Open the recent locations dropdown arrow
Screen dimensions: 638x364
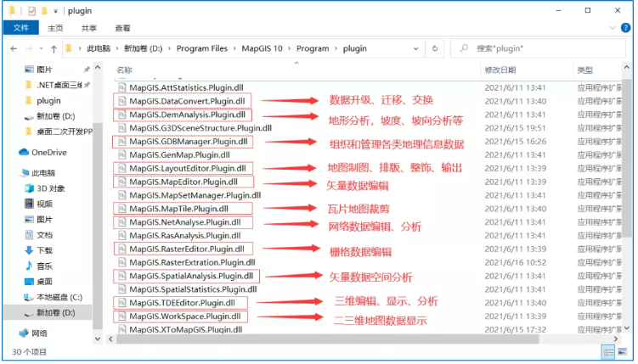tap(41, 48)
